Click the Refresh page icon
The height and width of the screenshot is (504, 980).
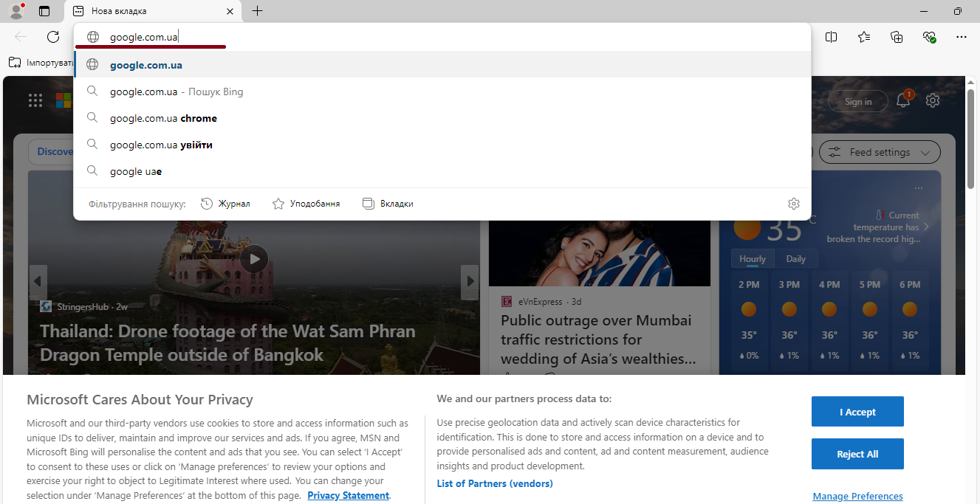coord(53,37)
